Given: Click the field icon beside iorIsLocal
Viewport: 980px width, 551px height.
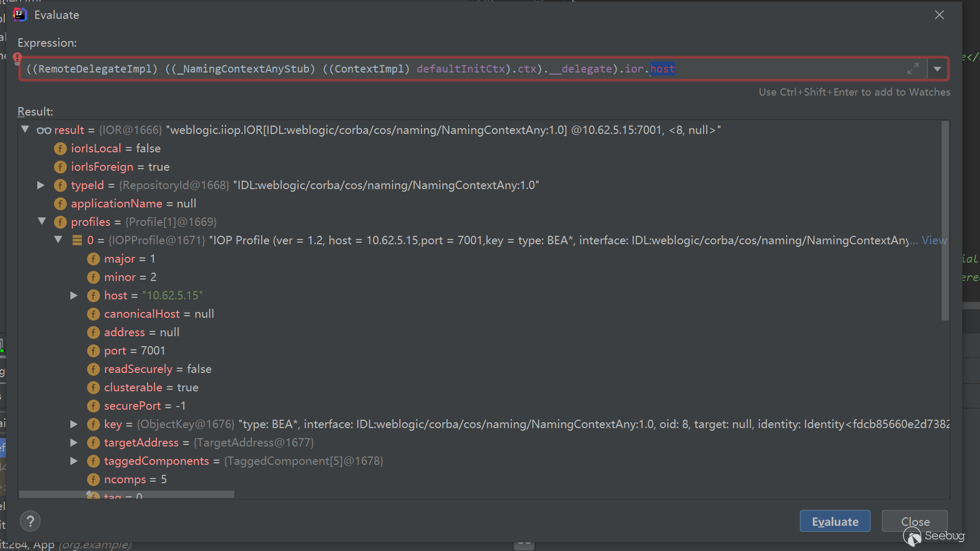Looking at the screenshot, I should (60, 148).
